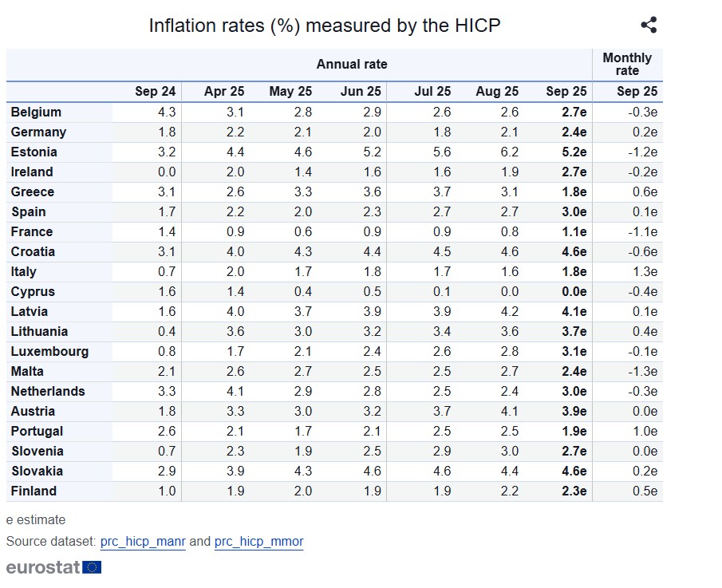Select the Netherlands row label

coord(48,392)
